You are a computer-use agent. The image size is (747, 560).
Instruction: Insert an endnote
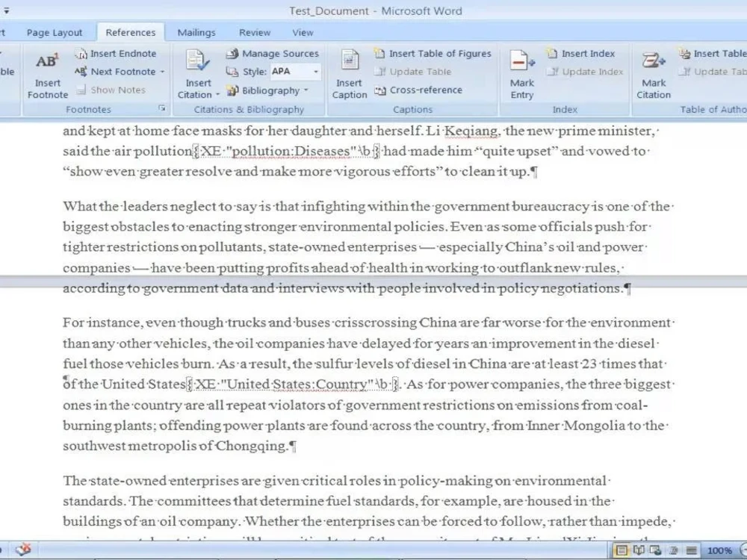[117, 54]
